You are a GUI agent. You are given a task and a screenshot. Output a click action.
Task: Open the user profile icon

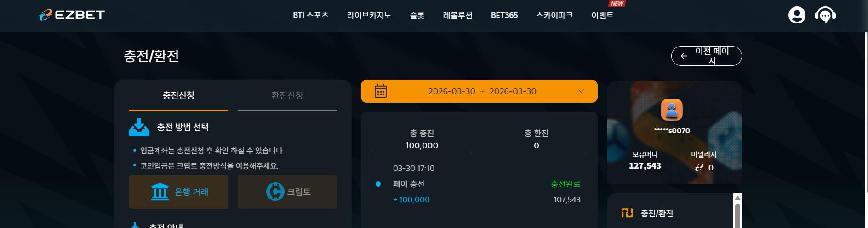point(797,15)
